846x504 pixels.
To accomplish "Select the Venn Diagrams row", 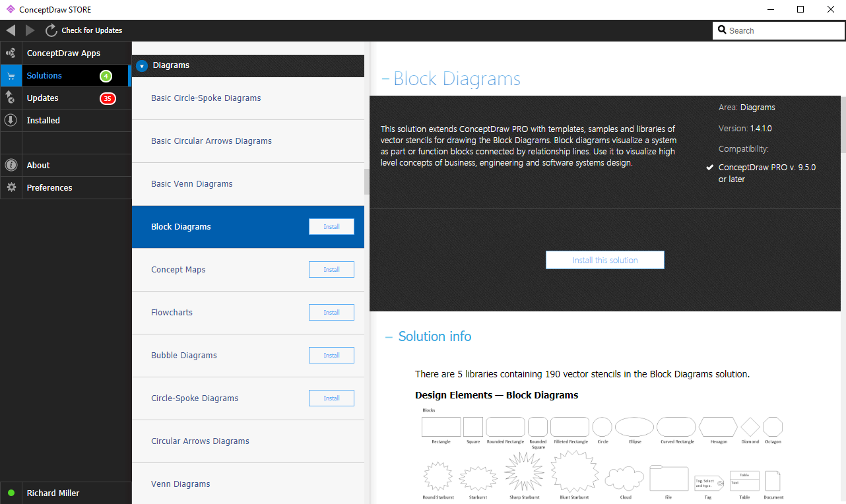I will pos(248,484).
